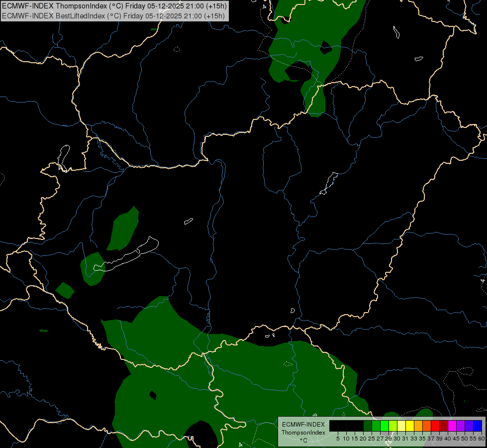Click the legend tick value 39
Viewport: 487px width, 448px height.
point(439,439)
